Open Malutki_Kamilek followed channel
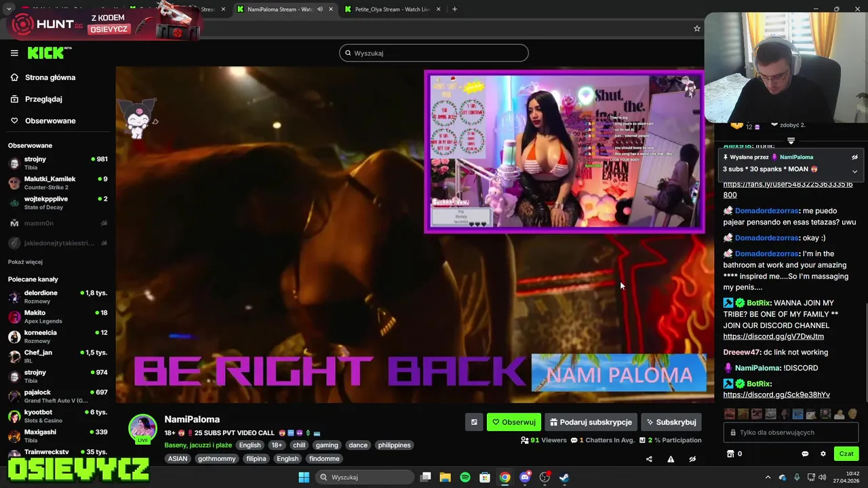Image resolution: width=868 pixels, height=488 pixels. point(58,183)
